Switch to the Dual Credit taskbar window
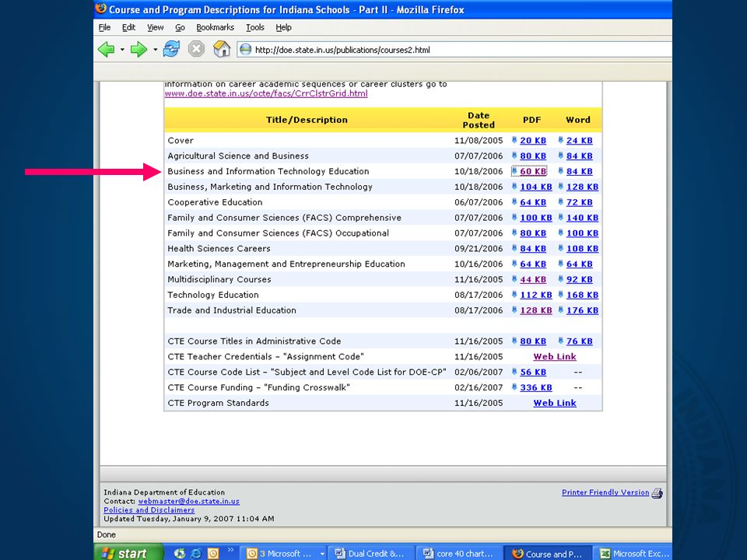This screenshot has height=560, width=747. 371,553
